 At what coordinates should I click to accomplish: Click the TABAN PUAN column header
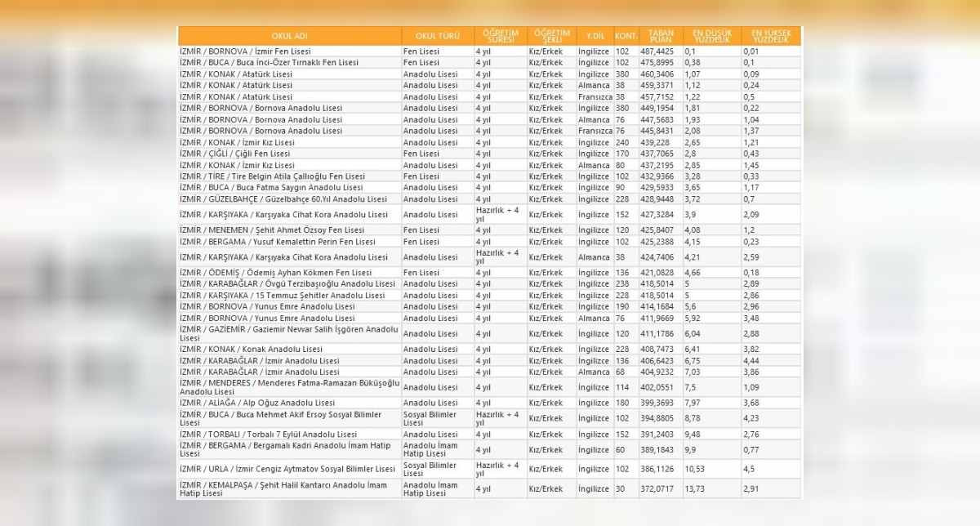[661, 36]
